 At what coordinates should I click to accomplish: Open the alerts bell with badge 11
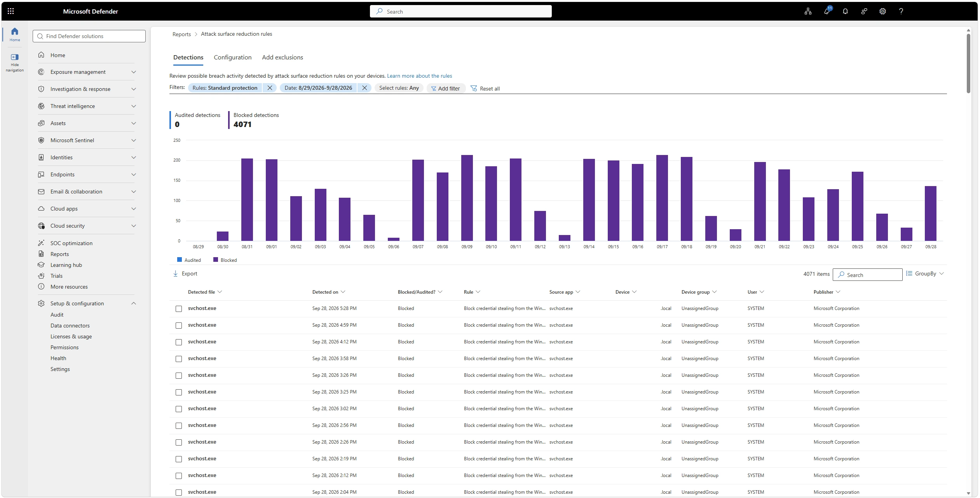(827, 11)
